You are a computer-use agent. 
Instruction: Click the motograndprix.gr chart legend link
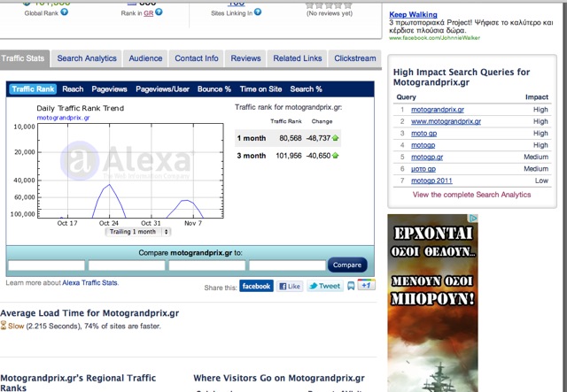[63, 118]
